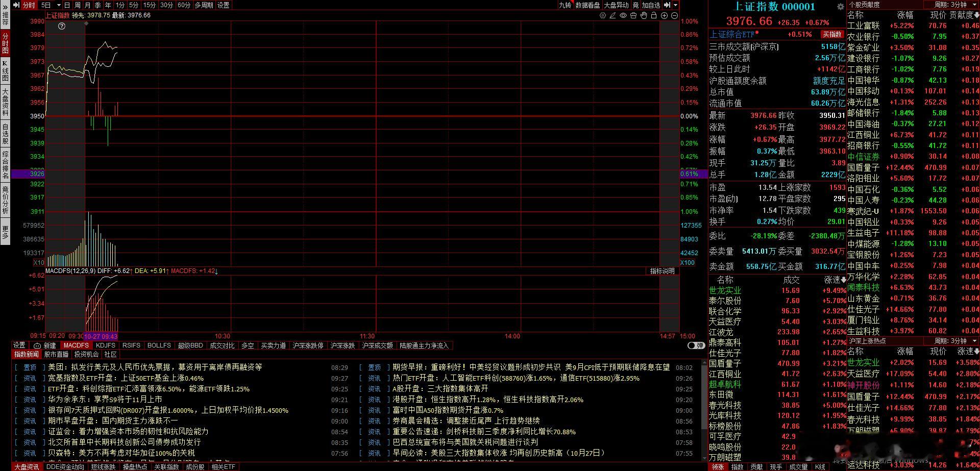Switch to the 周 weekly period
The image size is (980, 471).
tap(77, 5)
